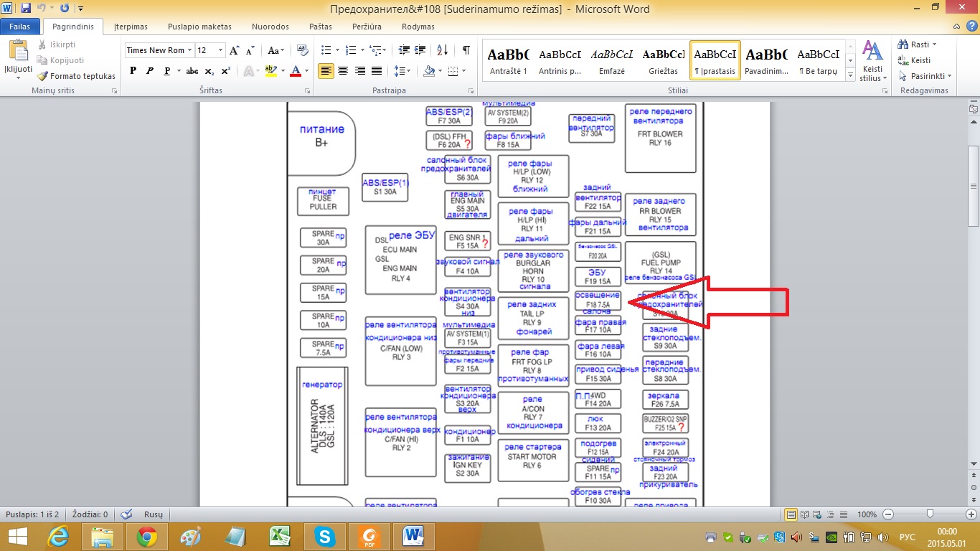Image resolution: width=980 pixels, height=551 pixels.
Task: Click the zoom slider in status bar
Action: coord(930,514)
